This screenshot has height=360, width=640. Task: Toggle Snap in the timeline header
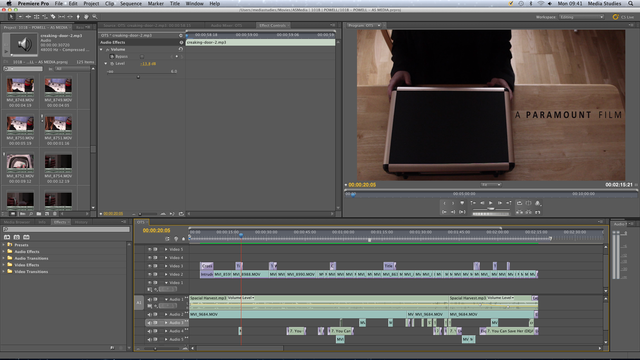coord(167,239)
